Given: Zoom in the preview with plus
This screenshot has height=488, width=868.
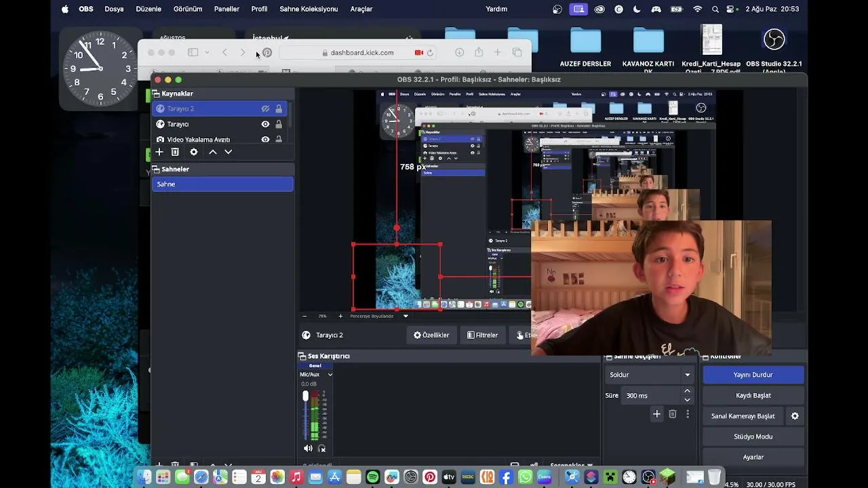Looking at the screenshot, I should click(340, 316).
